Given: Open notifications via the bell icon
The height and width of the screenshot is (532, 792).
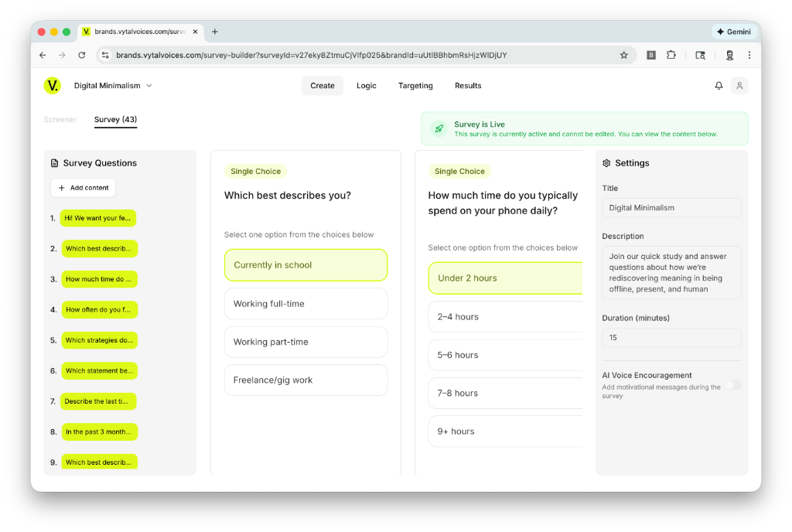Looking at the screenshot, I should (x=719, y=85).
